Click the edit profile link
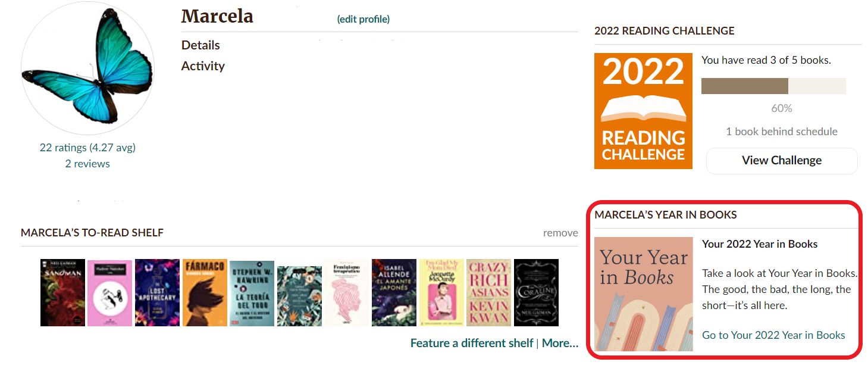Viewport: 868px width, 365px height. coord(363,19)
